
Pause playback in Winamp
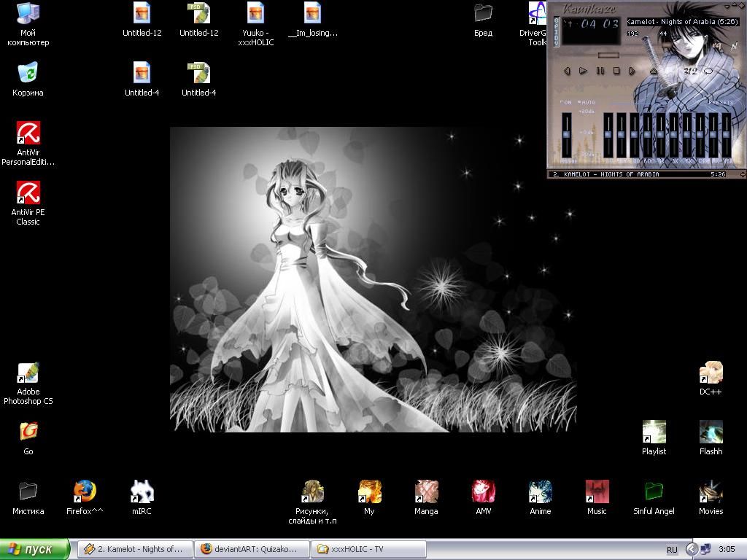[x=600, y=71]
